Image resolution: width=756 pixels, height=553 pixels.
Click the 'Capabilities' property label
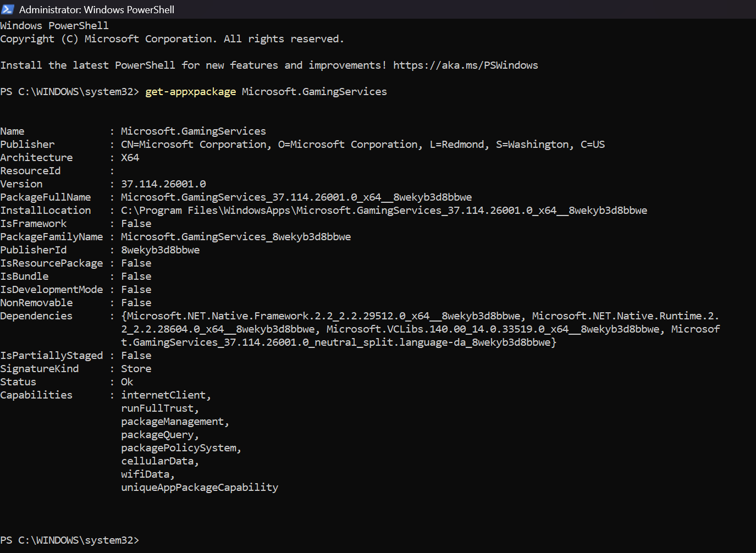(36, 395)
